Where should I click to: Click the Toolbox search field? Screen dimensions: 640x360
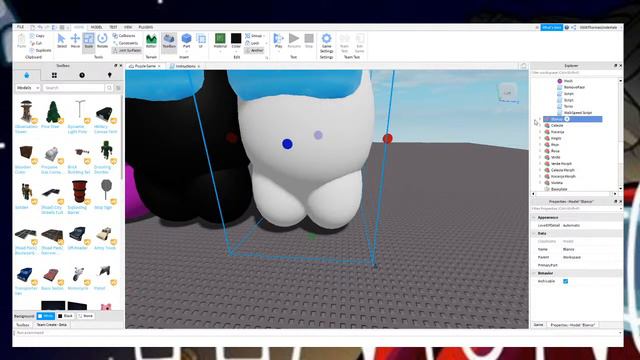click(74, 88)
